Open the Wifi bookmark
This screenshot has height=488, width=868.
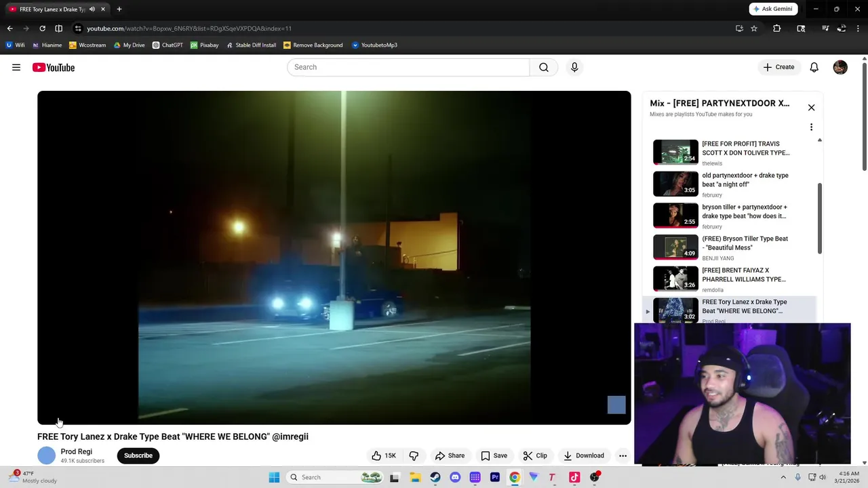coord(15,45)
